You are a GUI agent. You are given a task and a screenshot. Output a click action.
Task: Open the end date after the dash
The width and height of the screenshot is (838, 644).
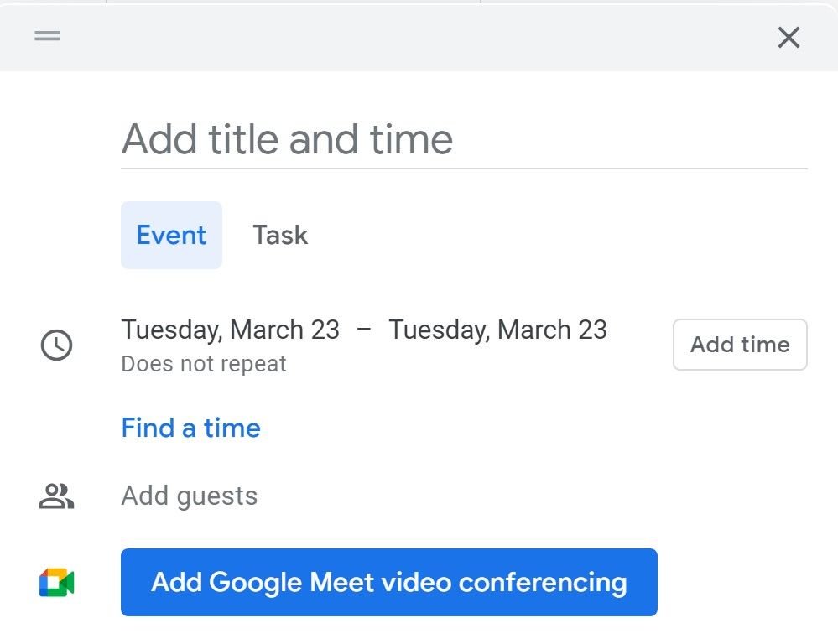click(x=497, y=330)
